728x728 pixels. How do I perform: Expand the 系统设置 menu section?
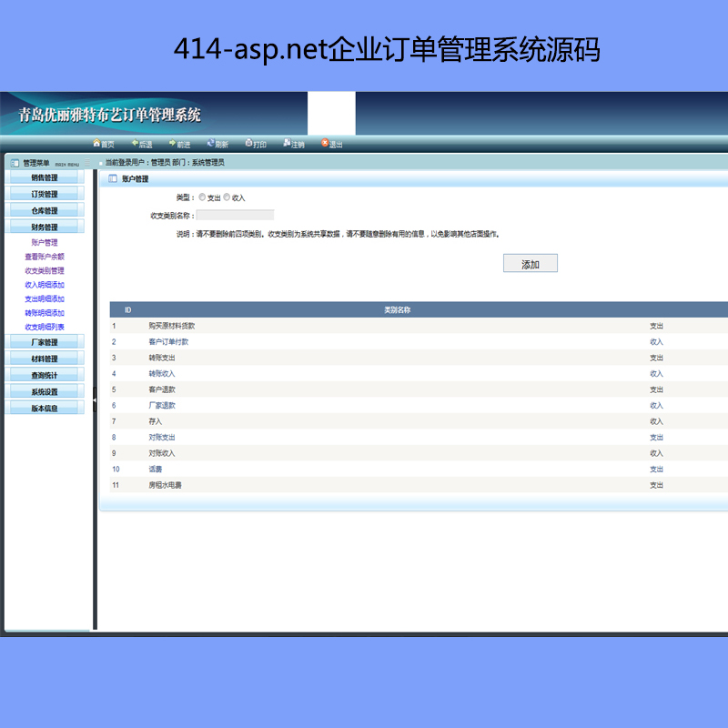[44, 392]
